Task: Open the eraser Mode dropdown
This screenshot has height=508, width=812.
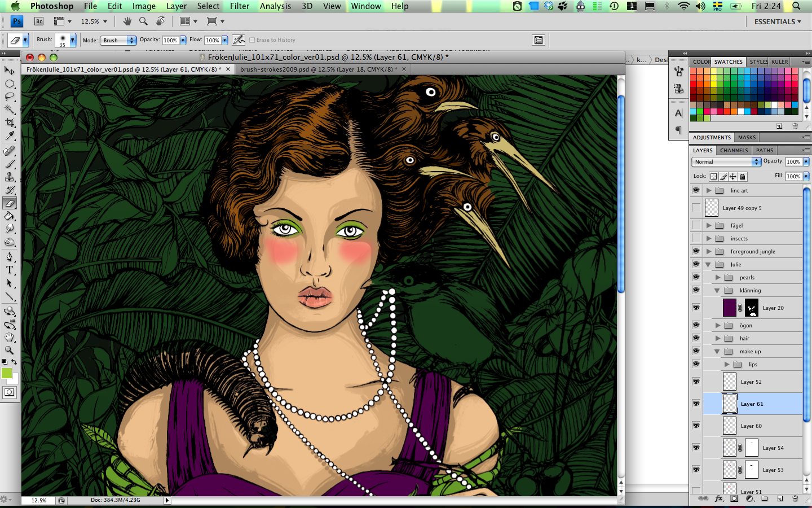Action: pos(119,40)
